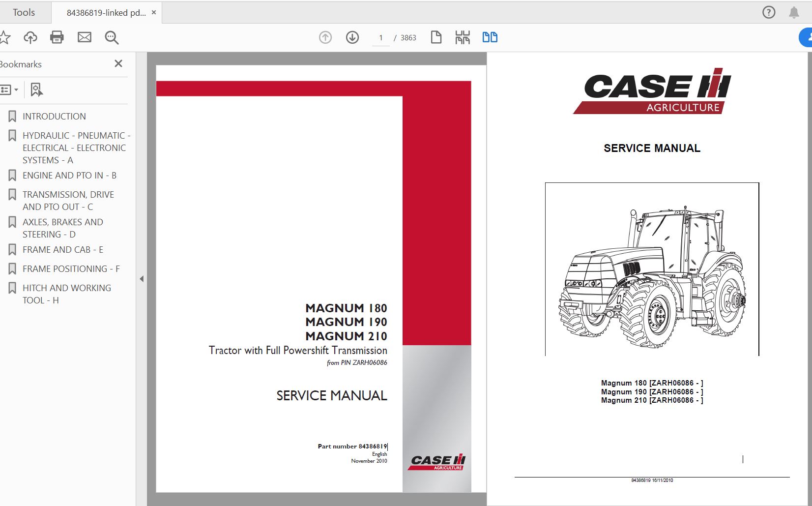This screenshot has width=812, height=506.
Task: Click the blue share user button
Action: pyautogui.click(x=806, y=37)
